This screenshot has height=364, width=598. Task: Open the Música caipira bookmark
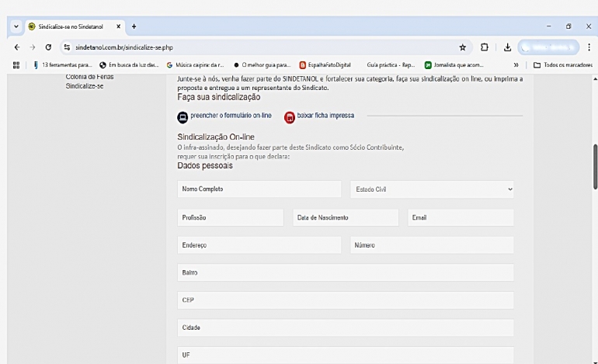[195, 65]
